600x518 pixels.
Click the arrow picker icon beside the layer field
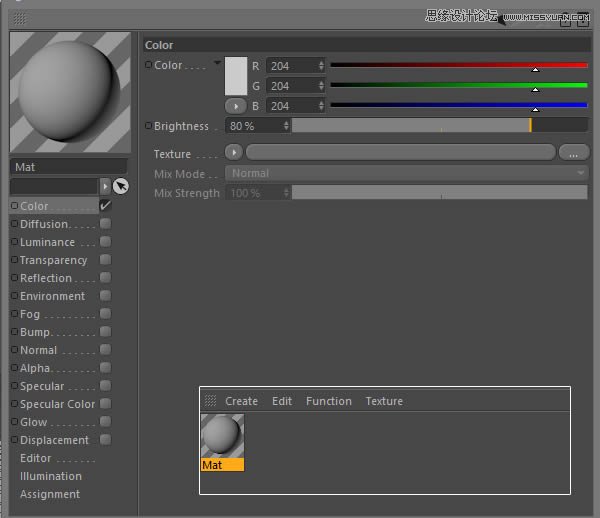click(121, 186)
